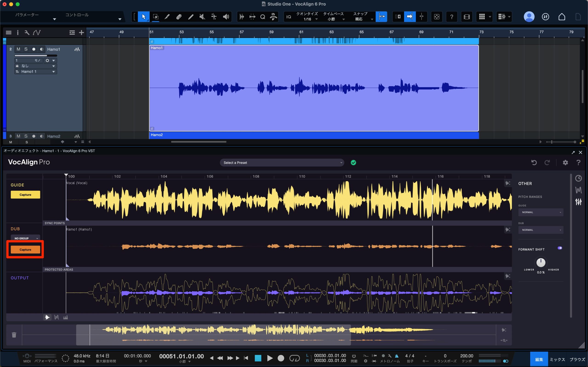Click the arrangement horizontal scrollbar
The image size is (588, 367).
199,142
